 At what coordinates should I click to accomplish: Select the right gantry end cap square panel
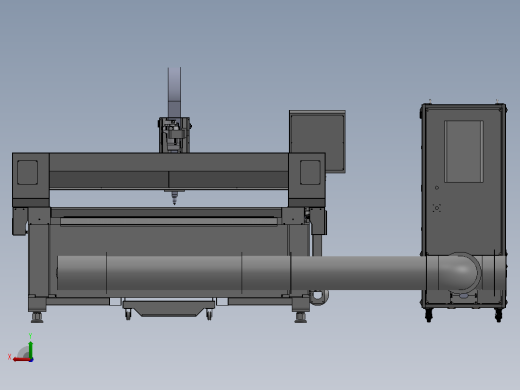click(x=310, y=172)
